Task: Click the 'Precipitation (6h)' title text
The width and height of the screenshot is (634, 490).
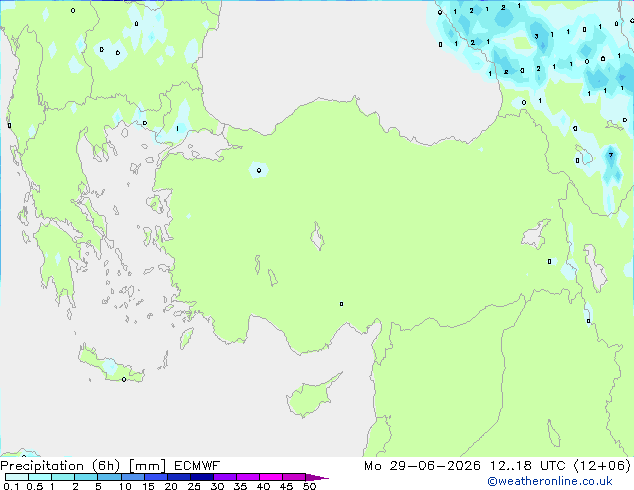Action: pyautogui.click(x=60, y=466)
